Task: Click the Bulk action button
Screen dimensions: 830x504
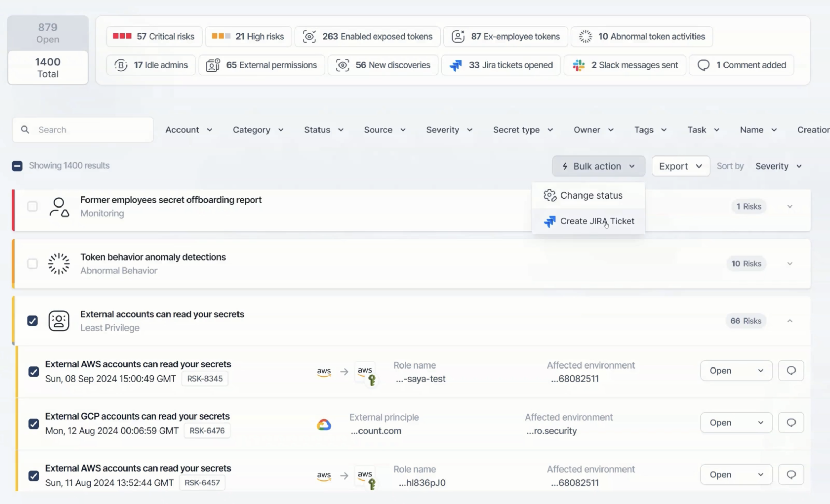Action: (598, 166)
